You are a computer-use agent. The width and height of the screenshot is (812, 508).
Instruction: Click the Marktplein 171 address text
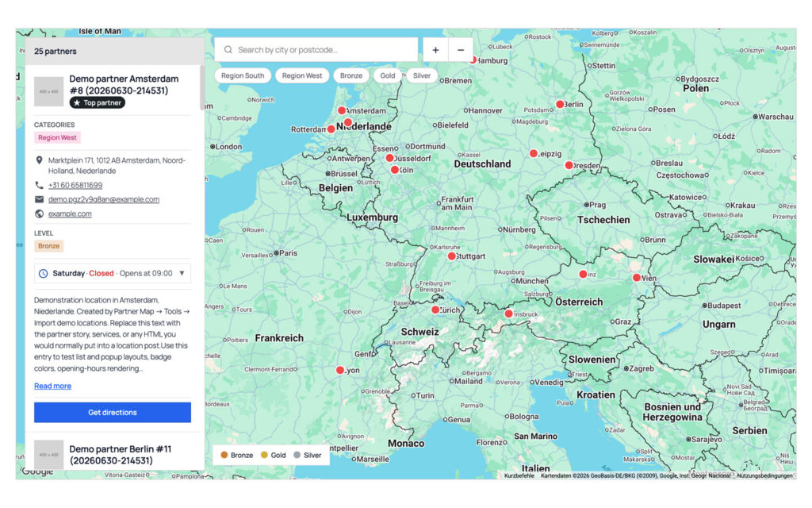click(117, 165)
